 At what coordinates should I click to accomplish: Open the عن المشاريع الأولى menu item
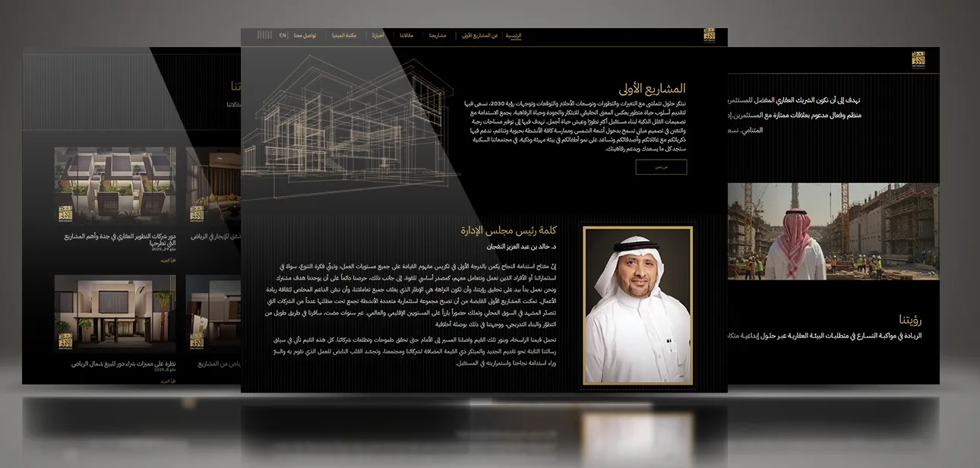(480, 36)
